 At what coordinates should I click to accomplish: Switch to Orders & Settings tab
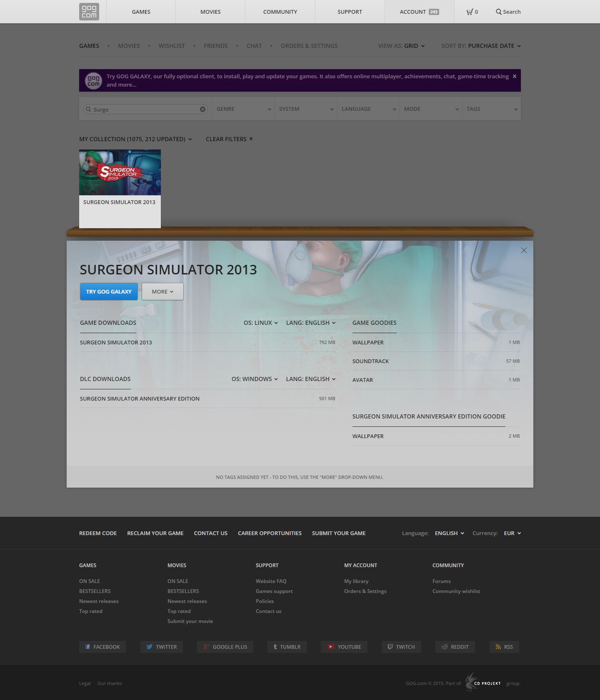point(309,46)
